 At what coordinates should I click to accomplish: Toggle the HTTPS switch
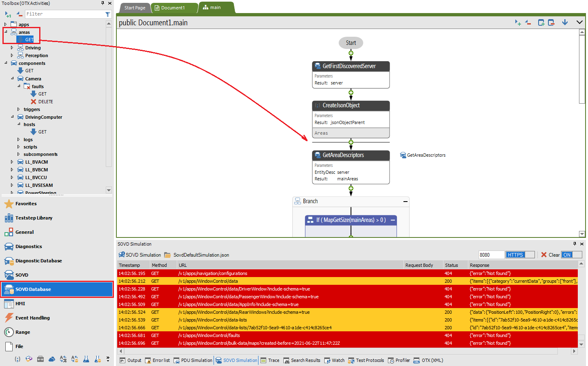pyautogui.click(x=520, y=255)
